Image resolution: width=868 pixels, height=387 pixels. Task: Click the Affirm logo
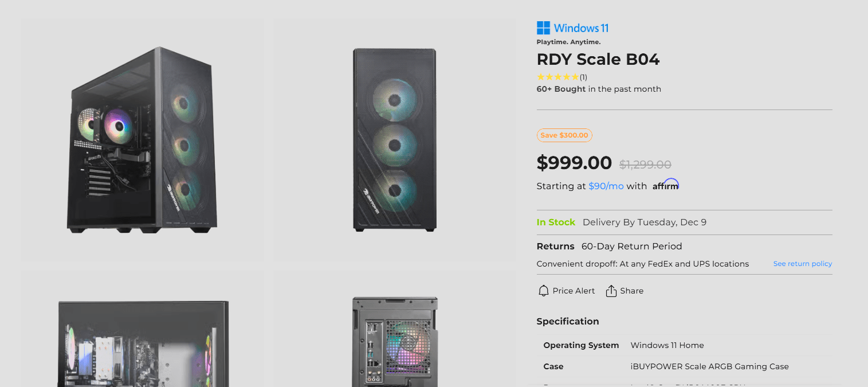pos(666,185)
